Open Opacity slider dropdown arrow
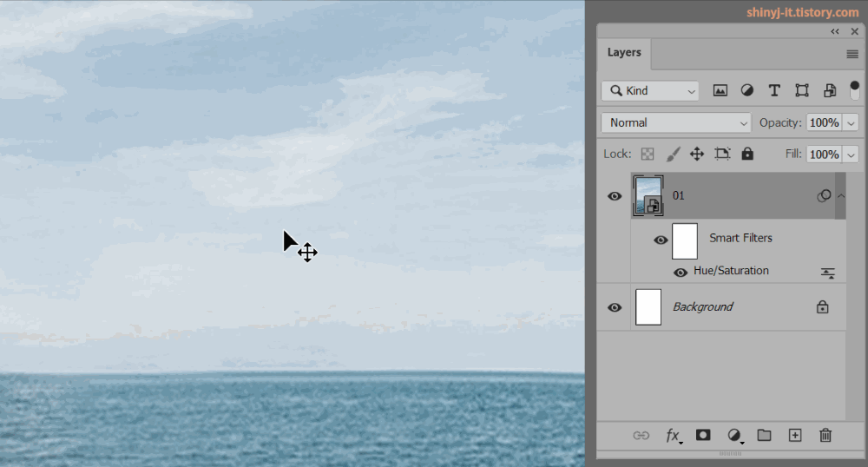 pos(851,123)
